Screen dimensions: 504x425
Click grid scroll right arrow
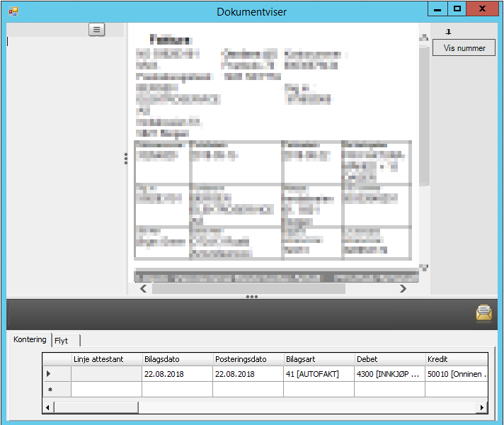[482, 407]
